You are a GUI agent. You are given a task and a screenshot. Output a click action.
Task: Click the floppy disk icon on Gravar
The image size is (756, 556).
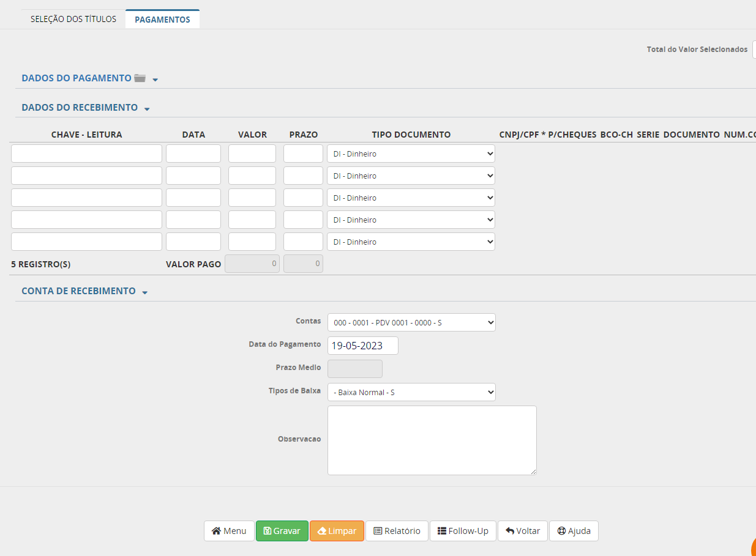267,531
